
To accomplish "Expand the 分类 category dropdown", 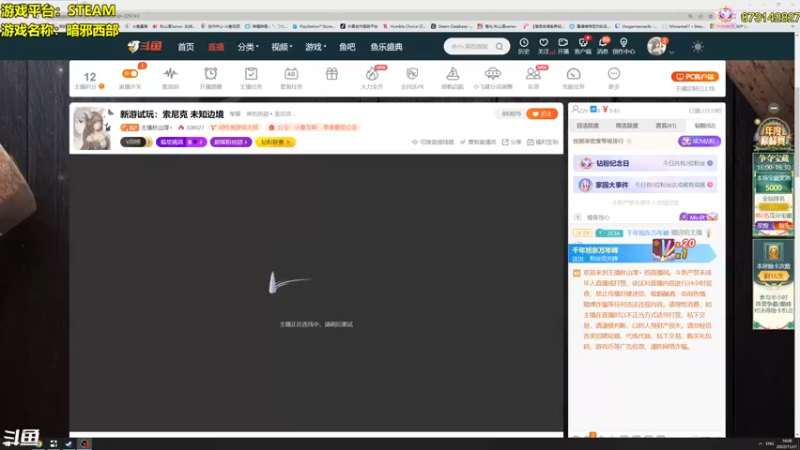I will click(247, 47).
